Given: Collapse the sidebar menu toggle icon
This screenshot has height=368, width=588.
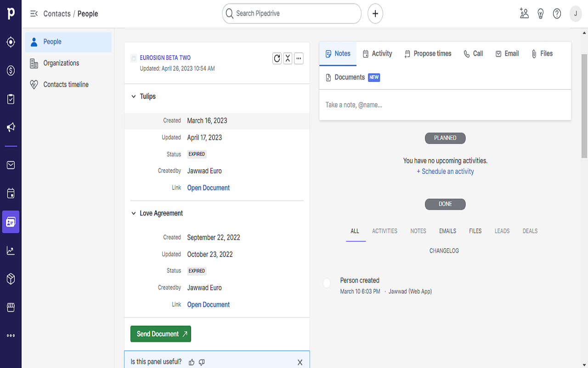Looking at the screenshot, I should tap(34, 14).
